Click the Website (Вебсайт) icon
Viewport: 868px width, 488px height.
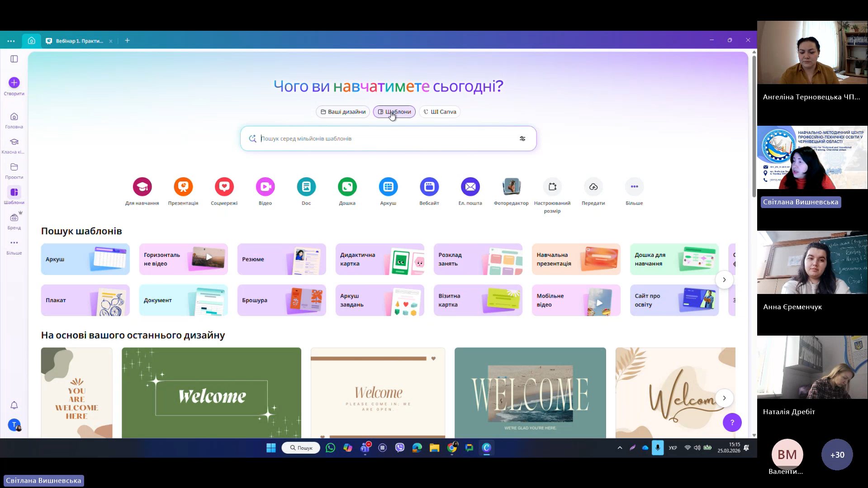tap(429, 187)
